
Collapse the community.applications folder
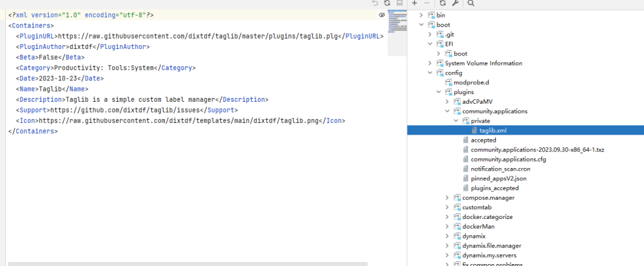447,111
